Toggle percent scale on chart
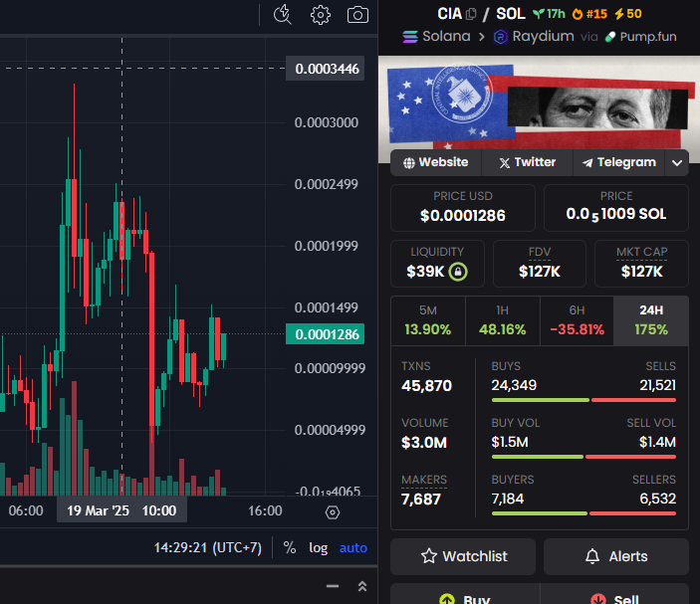 coord(290,548)
